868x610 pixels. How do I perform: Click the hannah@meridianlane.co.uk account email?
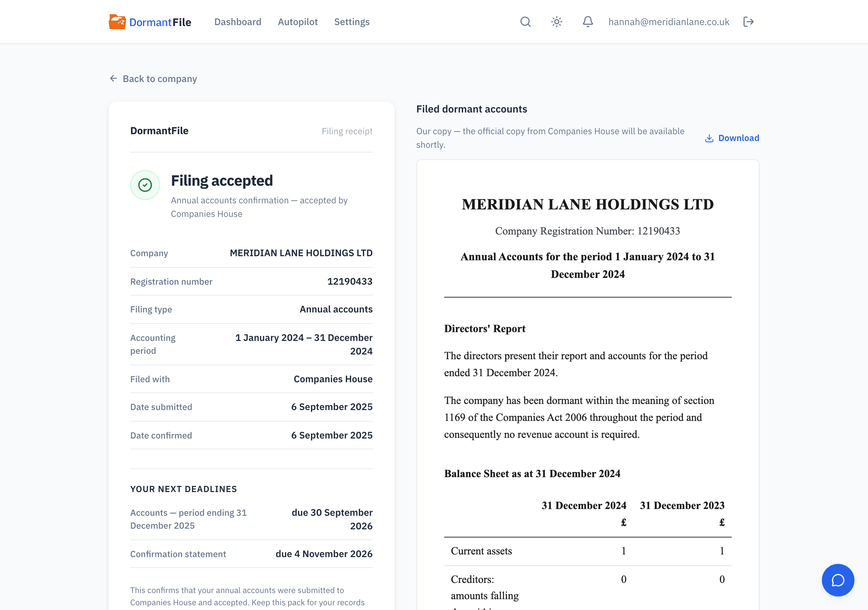pos(669,22)
